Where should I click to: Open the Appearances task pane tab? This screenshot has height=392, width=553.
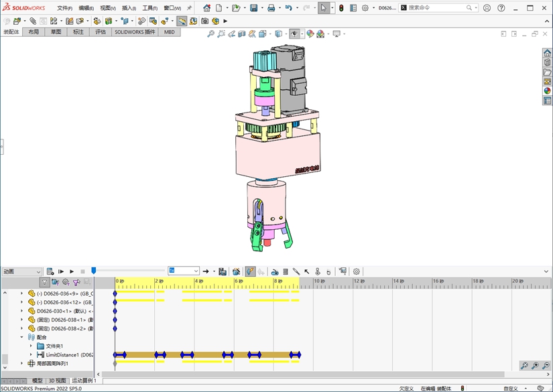coord(548,91)
